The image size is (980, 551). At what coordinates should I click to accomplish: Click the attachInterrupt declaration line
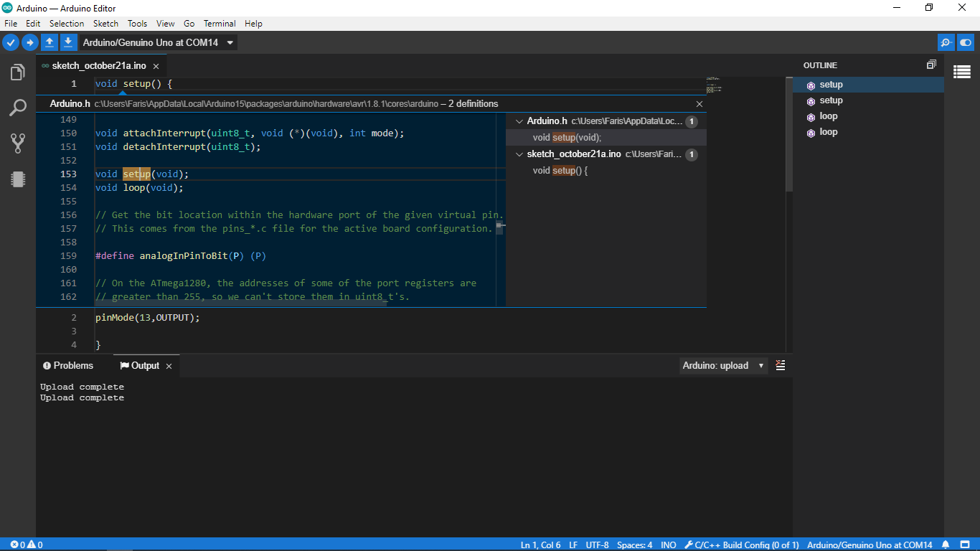coord(250,133)
